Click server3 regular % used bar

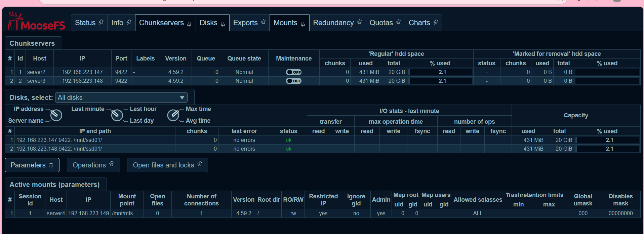(x=440, y=81)
